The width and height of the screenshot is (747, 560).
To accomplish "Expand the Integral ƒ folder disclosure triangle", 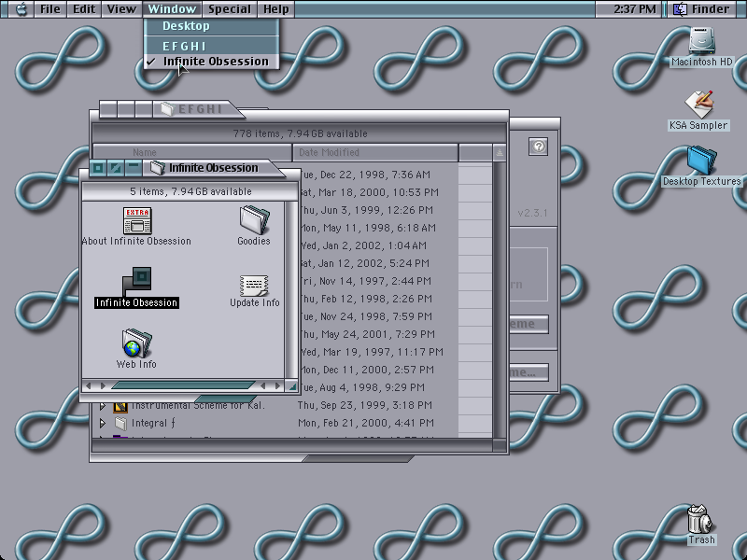I will [x=102, y=423].
